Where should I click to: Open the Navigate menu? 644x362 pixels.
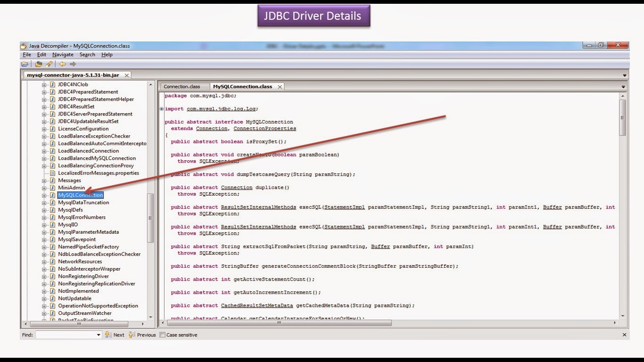63,55
